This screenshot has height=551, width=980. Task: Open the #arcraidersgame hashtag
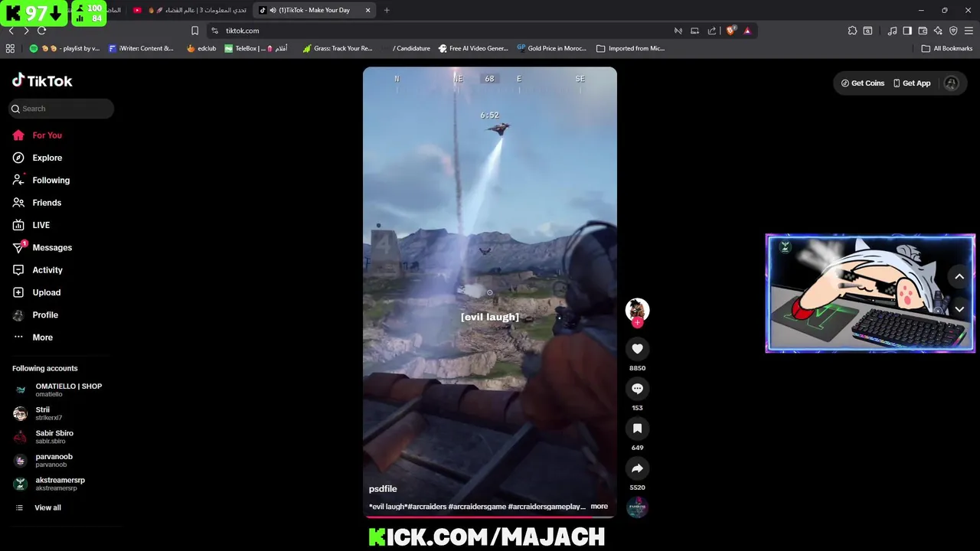click(477, 507)
